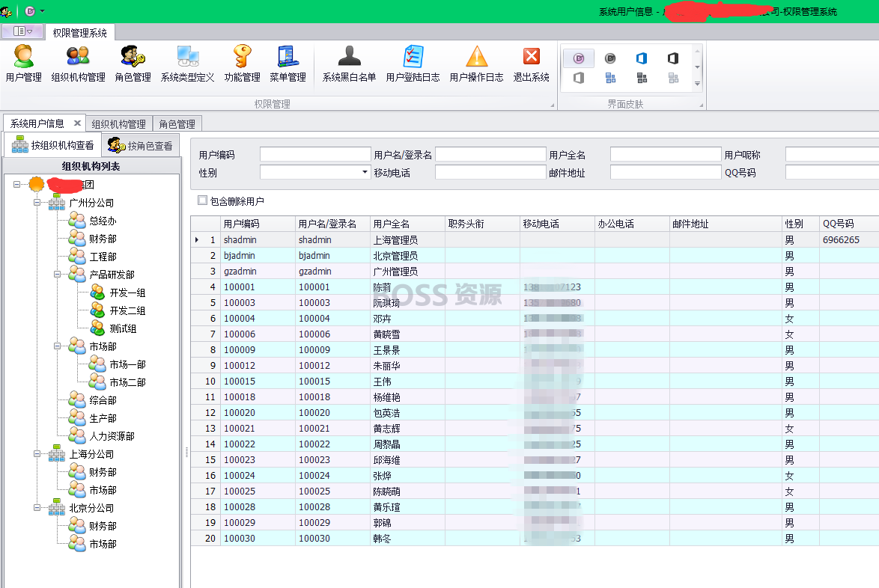This screenshot has height=588, width=879.
Task: Select the row for user bjadmin
Action: click(535, 255)
